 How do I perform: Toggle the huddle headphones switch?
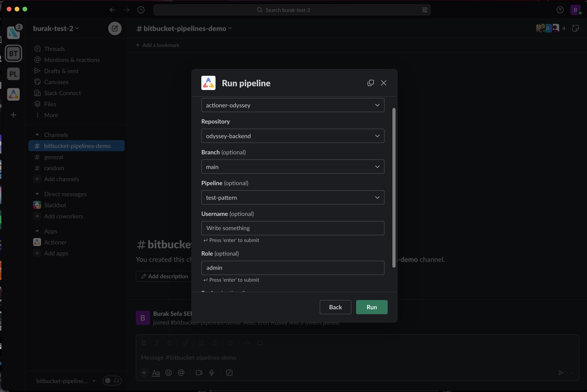pos(112,381)
